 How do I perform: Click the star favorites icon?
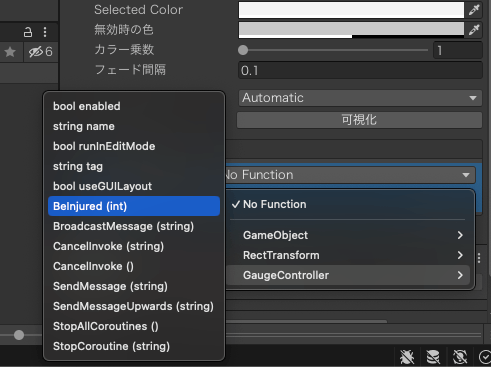click(10, 52)
